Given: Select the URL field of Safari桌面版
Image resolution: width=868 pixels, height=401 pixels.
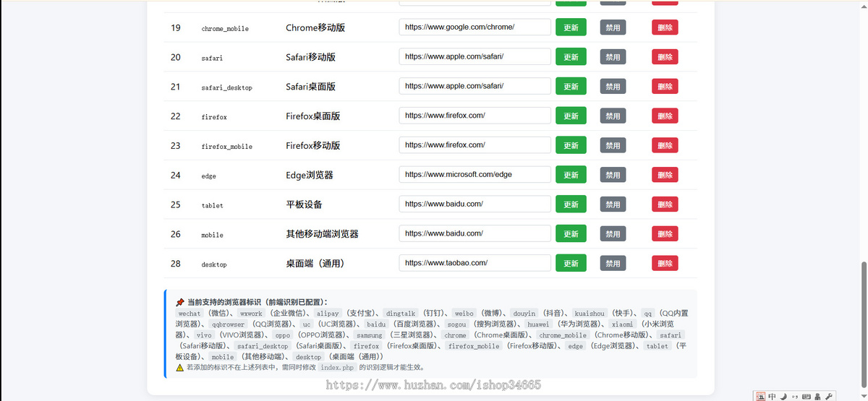Looking at the screenshot, I should (x=475, y=86).
